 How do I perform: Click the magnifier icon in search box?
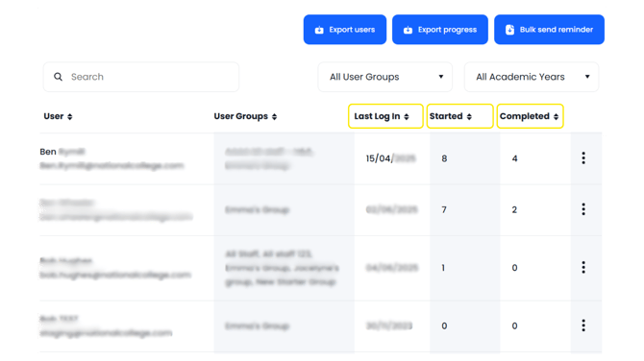[59, 77]
